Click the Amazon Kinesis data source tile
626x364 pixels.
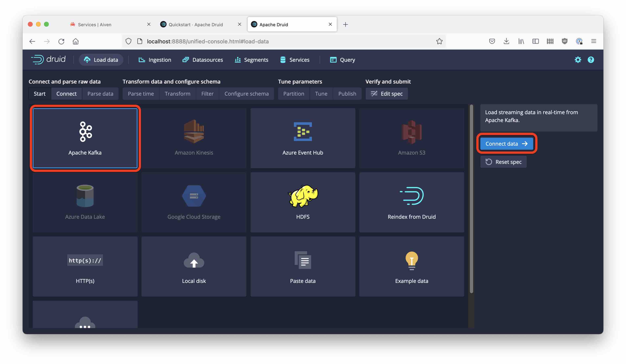coord(194,138)
